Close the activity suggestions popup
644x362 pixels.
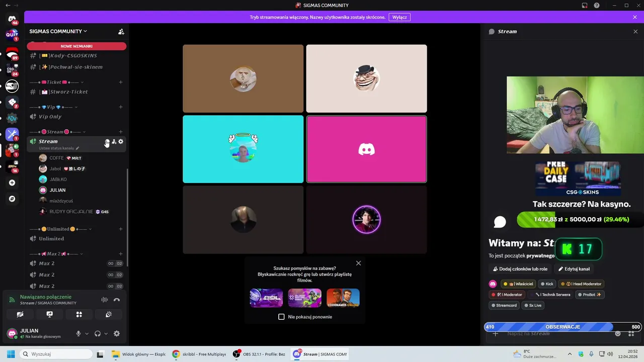tap(358, 263)
